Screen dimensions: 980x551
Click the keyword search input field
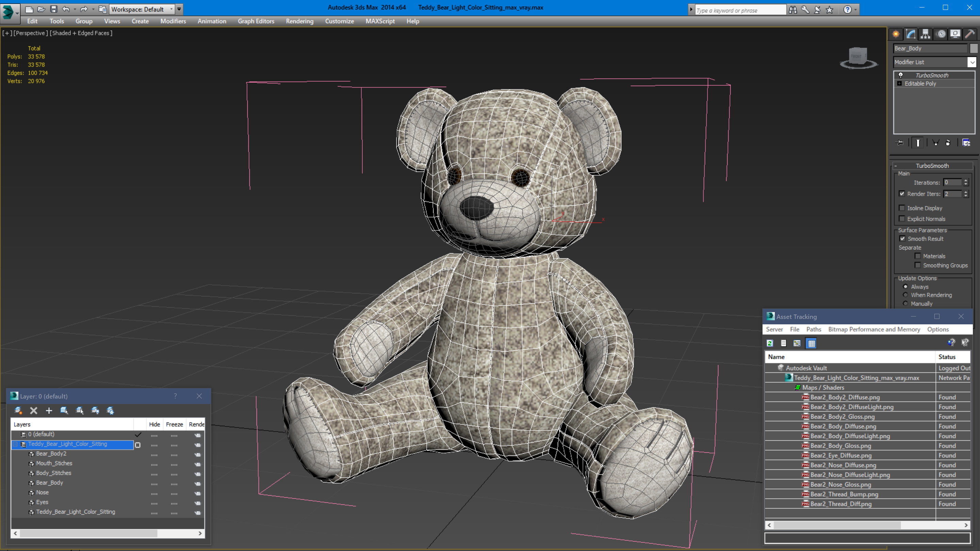pyautogui.click(x=739, y=10)
